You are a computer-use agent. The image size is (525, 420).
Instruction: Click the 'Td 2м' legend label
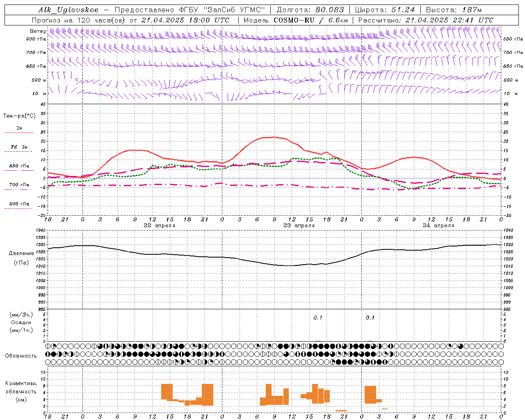point(19,147)
